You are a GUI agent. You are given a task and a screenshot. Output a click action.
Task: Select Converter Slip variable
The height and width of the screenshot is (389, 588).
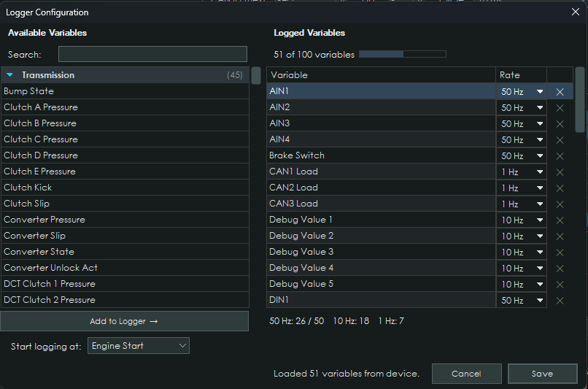[125, 236]
